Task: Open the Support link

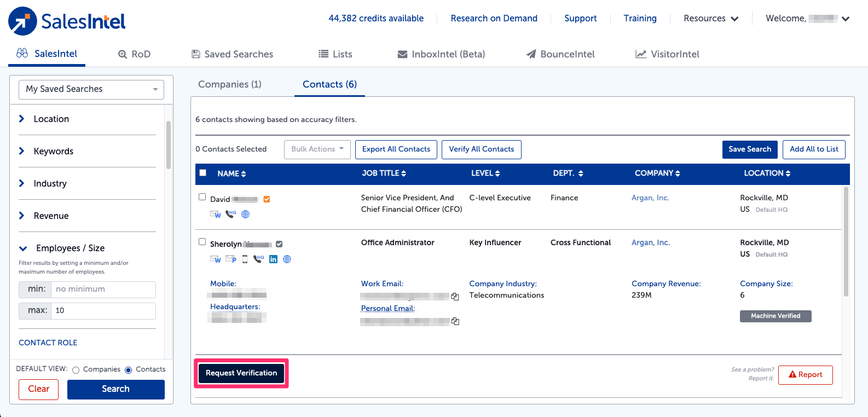Action: (x=581, y=19)
